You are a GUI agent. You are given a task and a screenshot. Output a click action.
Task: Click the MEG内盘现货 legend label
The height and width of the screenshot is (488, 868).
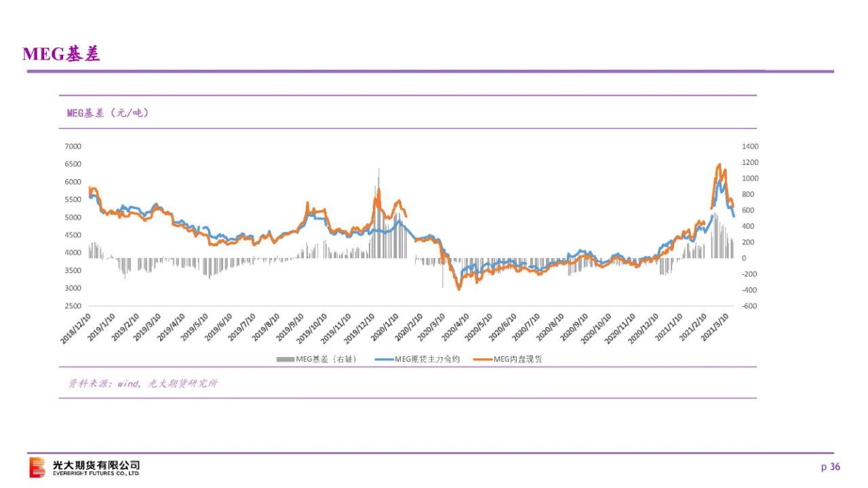coord(517,359)
